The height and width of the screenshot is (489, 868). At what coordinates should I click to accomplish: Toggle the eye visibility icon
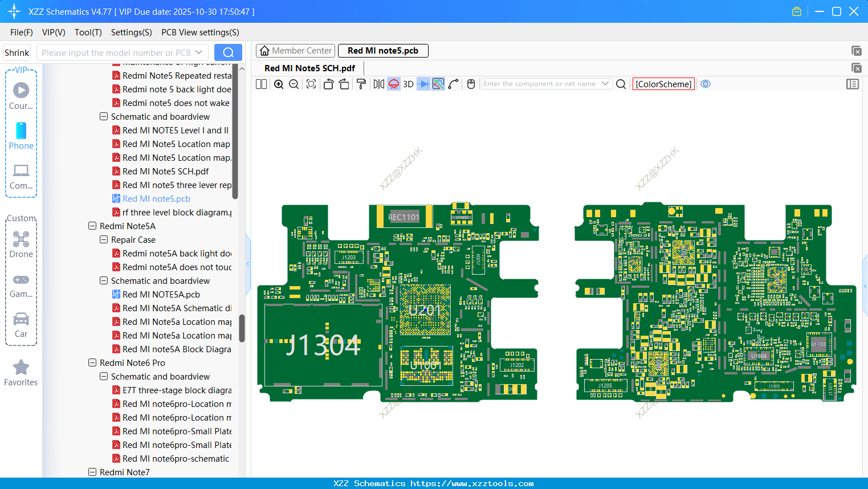[706, 84]
